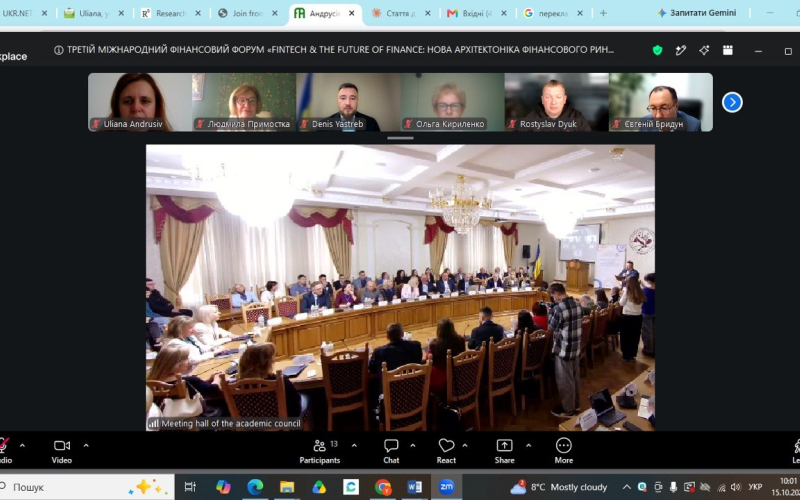Switch to the Uliana browser tab
This screenshot has width=800, height=500.
(95, 13)
